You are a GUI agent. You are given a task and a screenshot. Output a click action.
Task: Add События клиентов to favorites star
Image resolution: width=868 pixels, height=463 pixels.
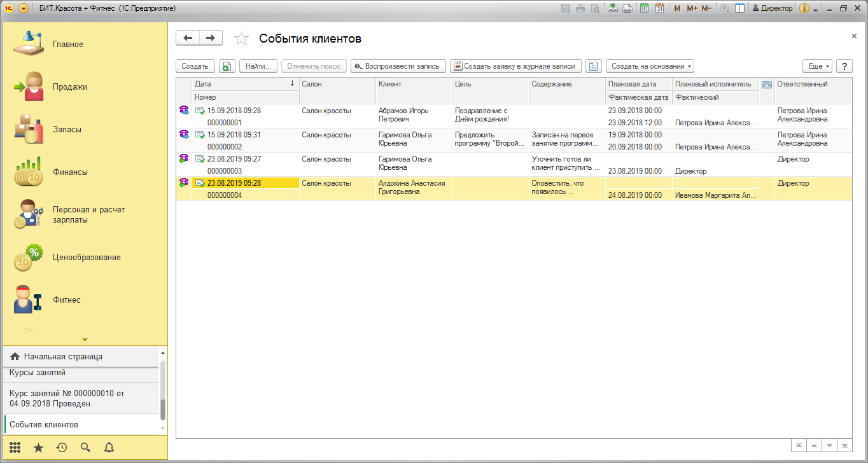tap(241, 39)
